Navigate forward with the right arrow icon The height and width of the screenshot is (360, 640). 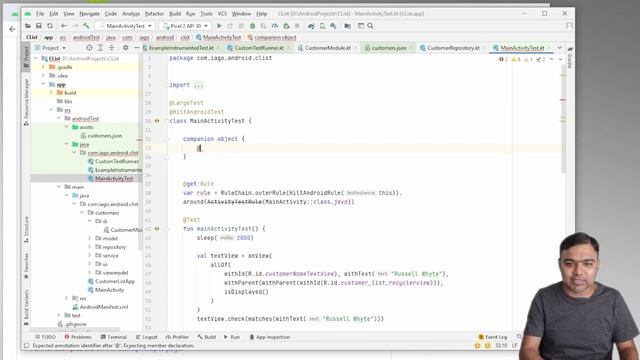(x=75, y=26)
